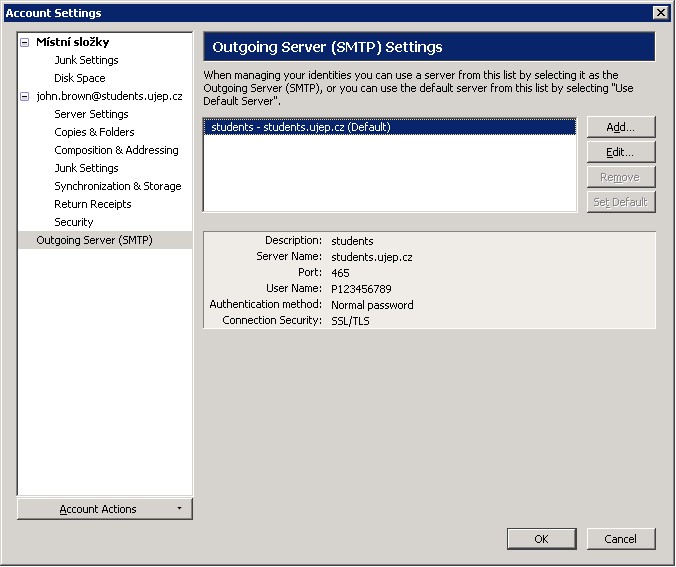Open Server Settings page
Screen dimensions: 676x567
[91, 114]
